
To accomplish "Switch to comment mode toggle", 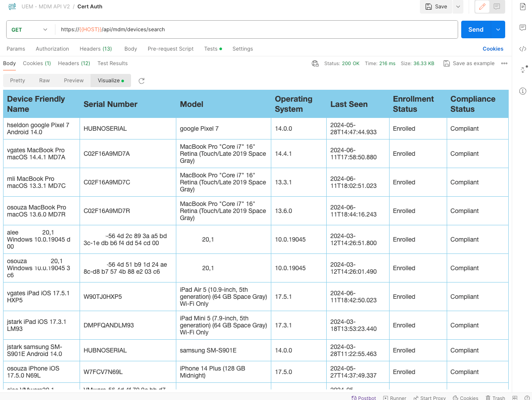I will point(497,7).
